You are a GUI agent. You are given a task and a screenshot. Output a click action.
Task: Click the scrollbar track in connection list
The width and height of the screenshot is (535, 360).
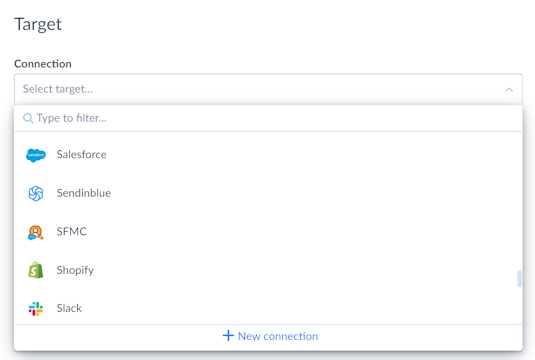[519, 205]
